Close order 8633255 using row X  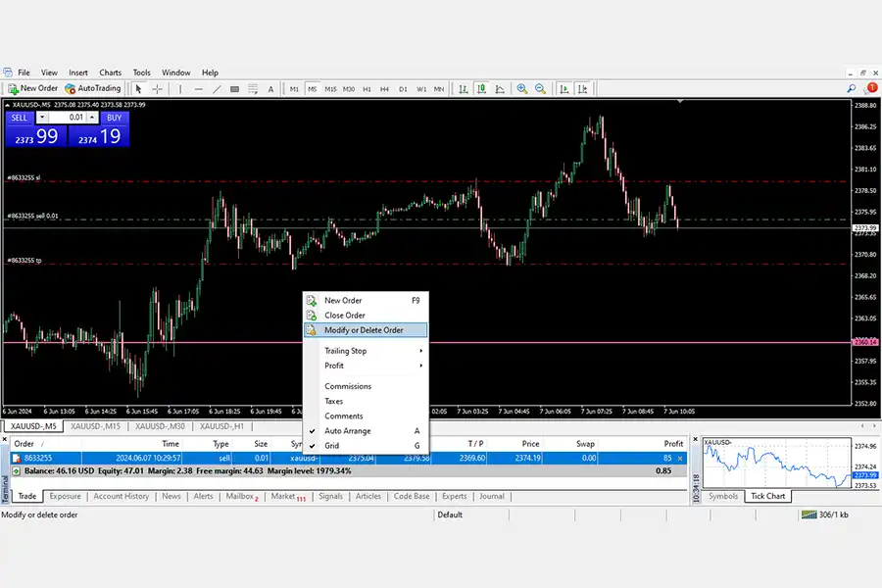[680, 459]
